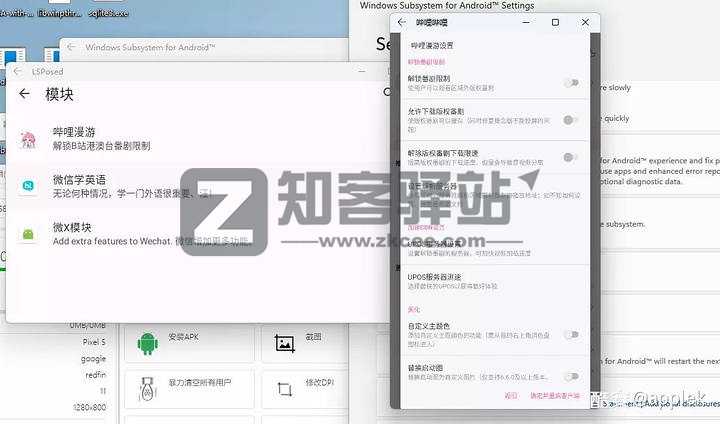Click the LSPosed title bar back arrow
This screenshot has width=720, height=424.
[x=17, y=71]
